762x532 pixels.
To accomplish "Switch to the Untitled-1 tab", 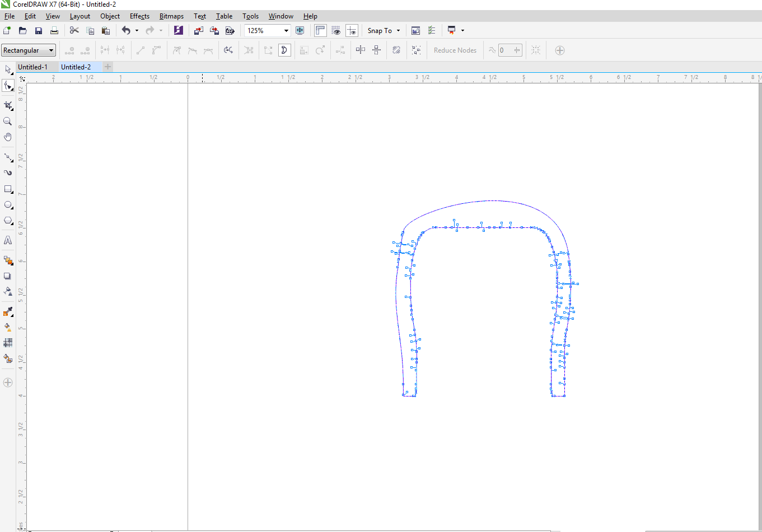I will [x=32, y=67].
